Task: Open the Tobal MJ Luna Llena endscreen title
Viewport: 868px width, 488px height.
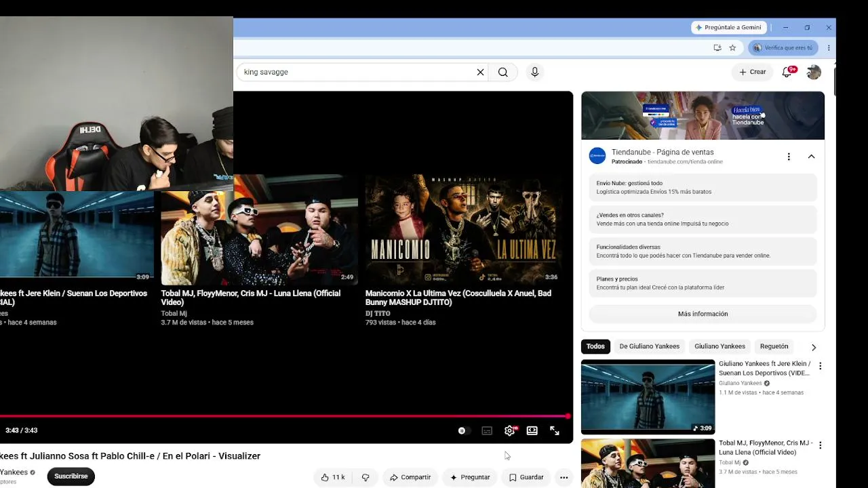Action: (251, 298)
